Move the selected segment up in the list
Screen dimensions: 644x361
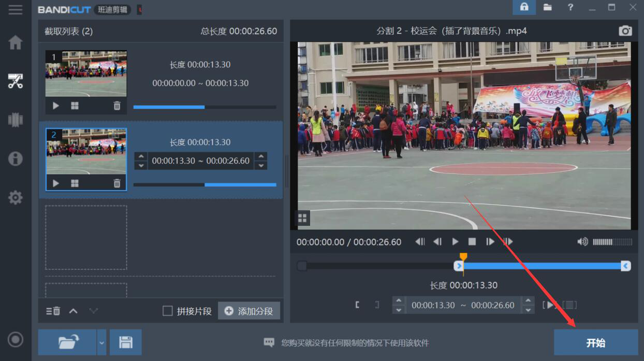coord(74,311)
